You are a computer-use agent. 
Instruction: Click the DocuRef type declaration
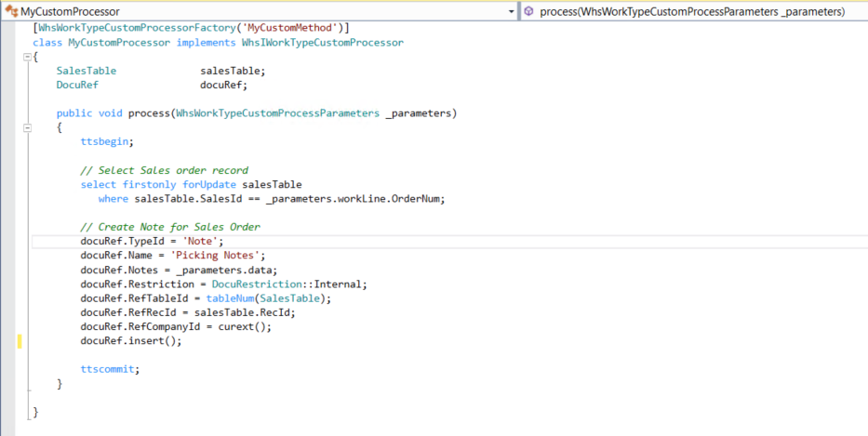[x=77, y=86]
